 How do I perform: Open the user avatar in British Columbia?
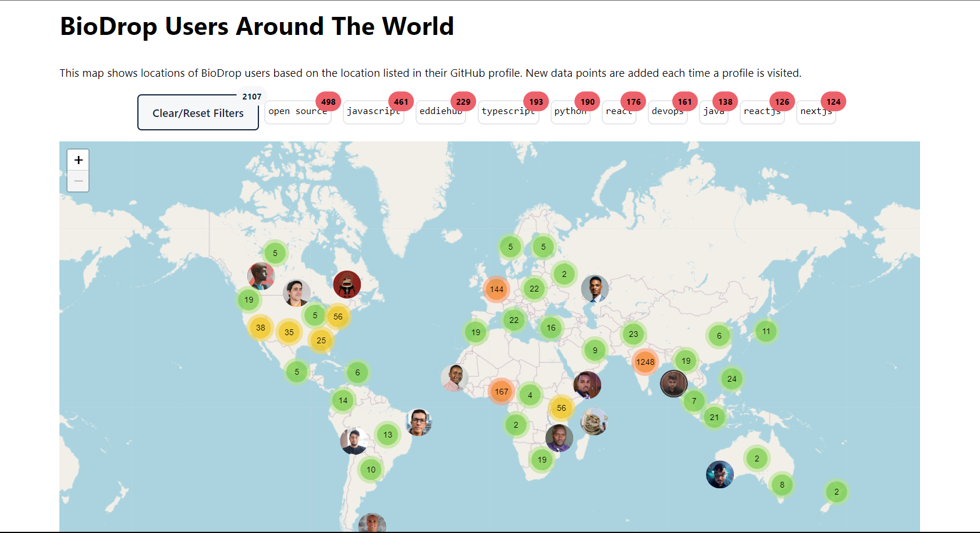pos(261,276)
